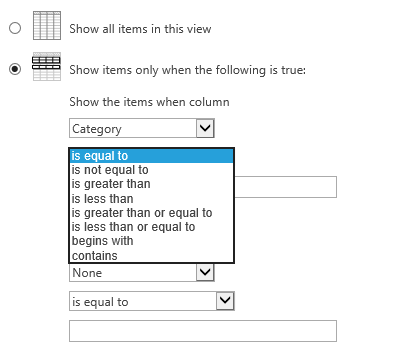Choose the highlighted is equal to option
This screenshot has height=364, width=411.
(151, 156)
